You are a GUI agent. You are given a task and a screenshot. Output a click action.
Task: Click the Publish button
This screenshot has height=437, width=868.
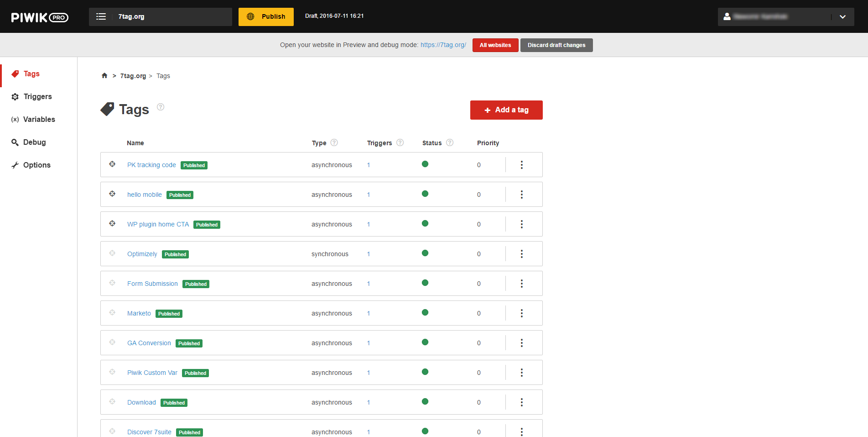266,16
